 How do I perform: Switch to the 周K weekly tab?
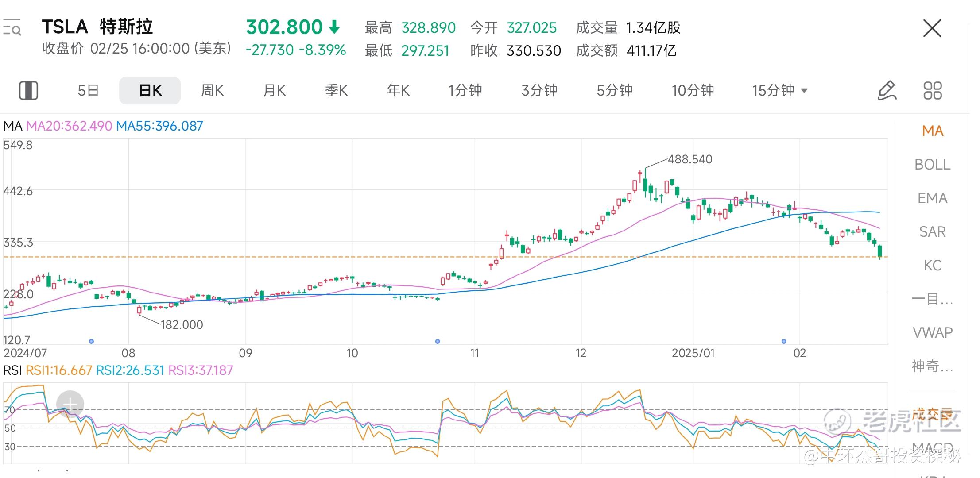(212, 90)
